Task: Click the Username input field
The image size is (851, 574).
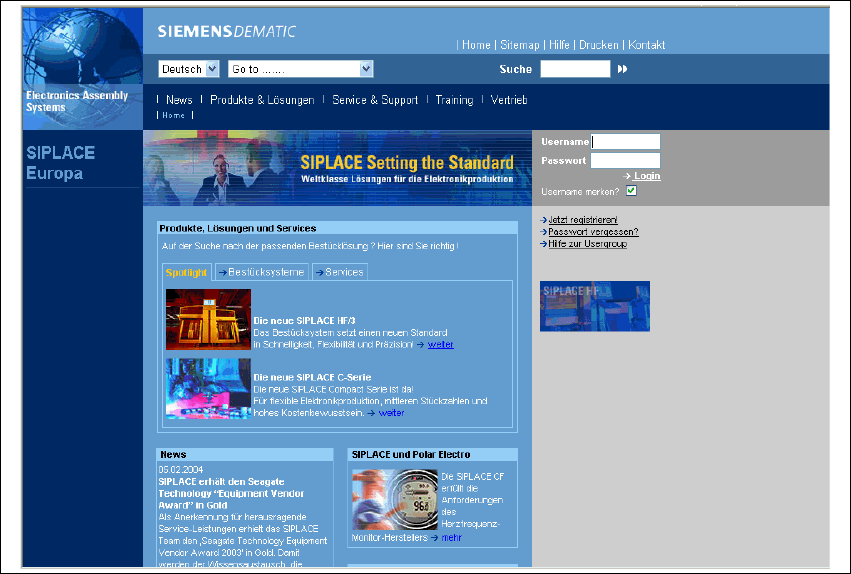Action: 625,142
